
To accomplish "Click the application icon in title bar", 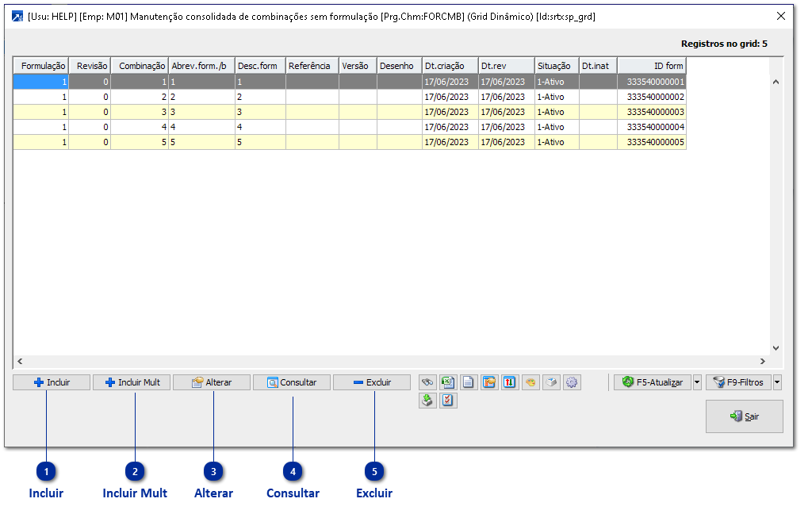I will [x=17, y=17].
